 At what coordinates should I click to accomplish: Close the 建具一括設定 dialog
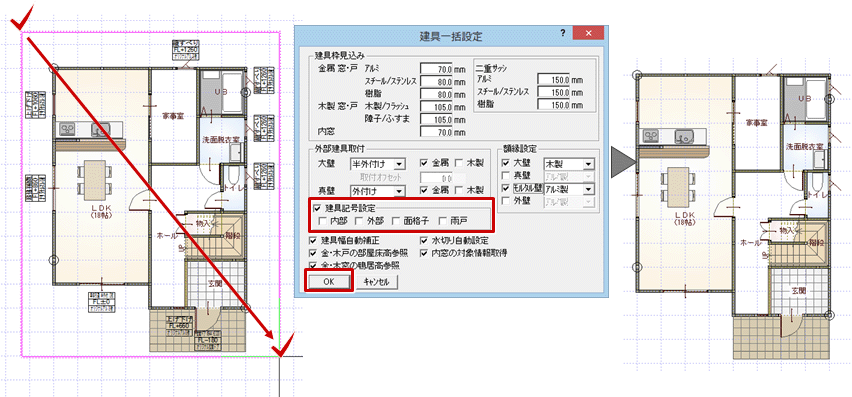point(589,34)
